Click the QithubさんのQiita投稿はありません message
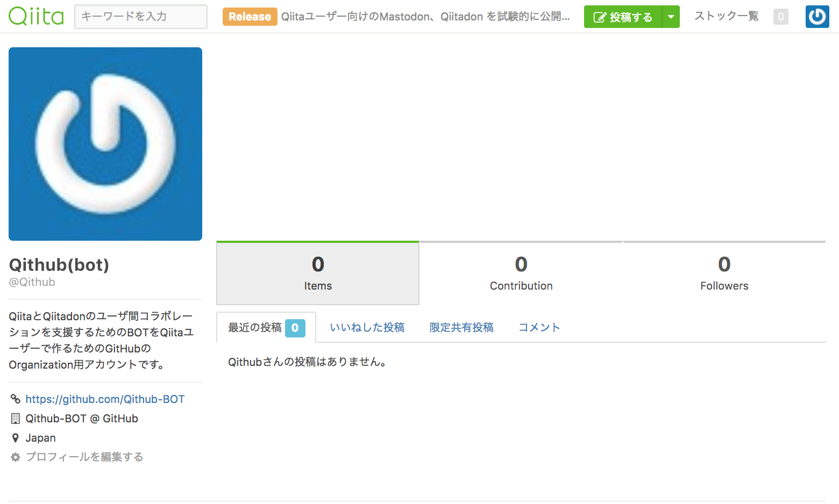Image resolution: width=839 pixels, height=504 pixels. pos(308,362)
